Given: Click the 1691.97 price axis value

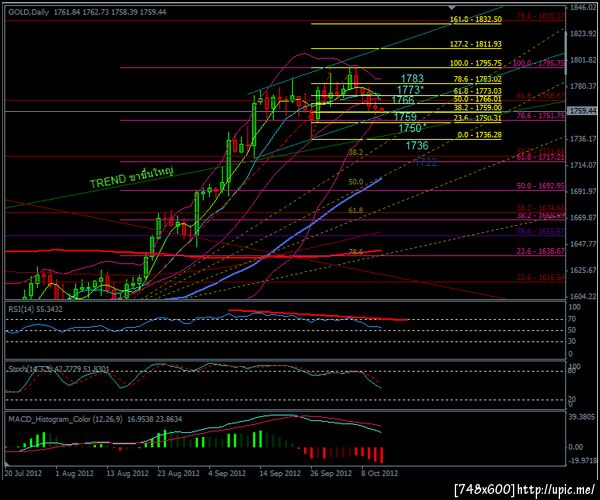Looking at the screenshot, I should [x=583, y=191].
